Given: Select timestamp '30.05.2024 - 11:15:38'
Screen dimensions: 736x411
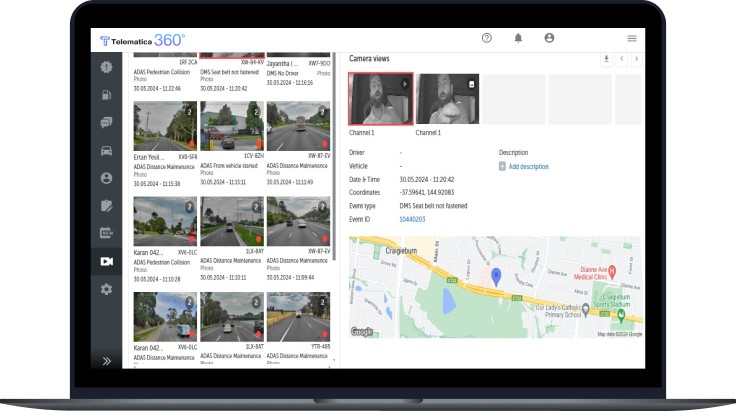Looking at the screenshot, I should [157, 183].
